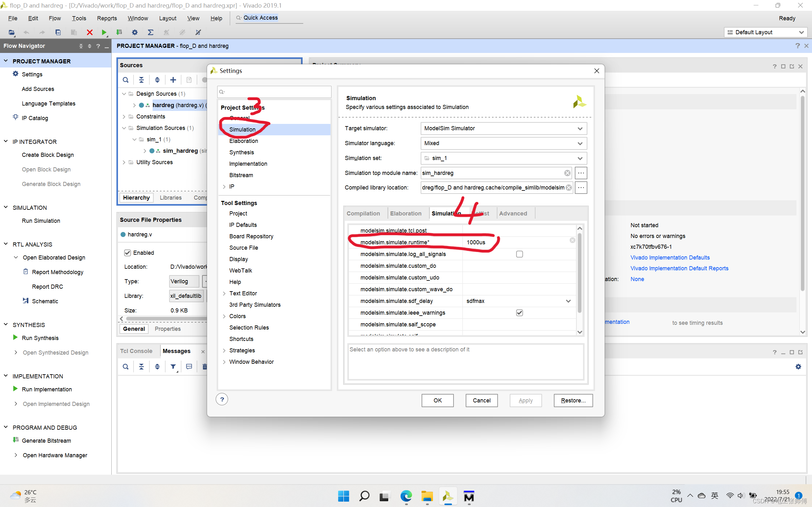Click the search icon in Sources panel
The height and width of the screenshot is (507, 812).
point(126,80)
